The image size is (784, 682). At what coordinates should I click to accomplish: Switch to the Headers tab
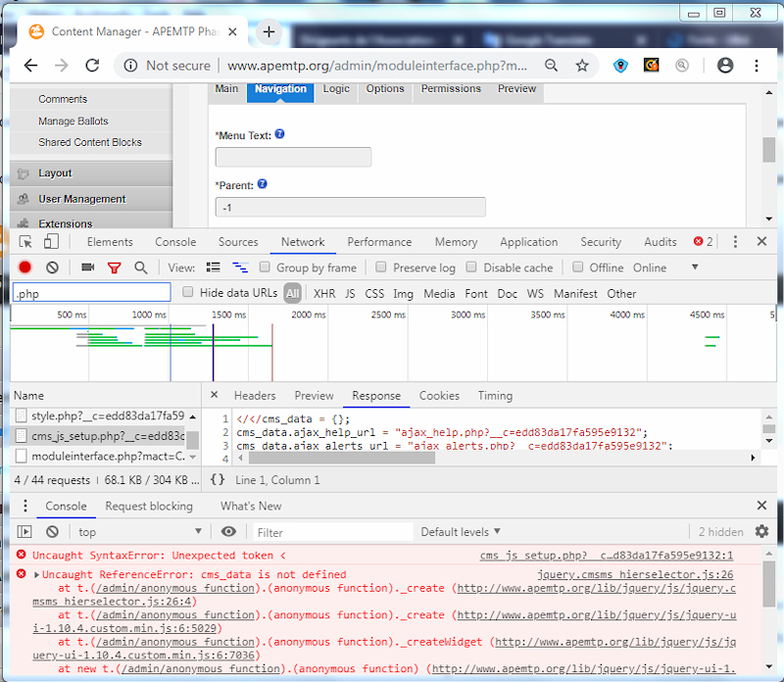254,396
